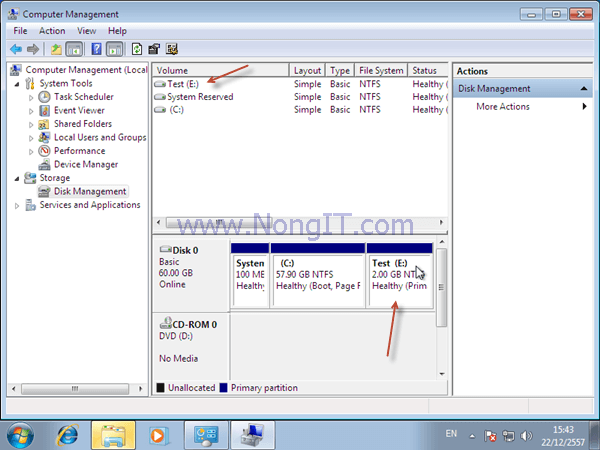Collapse the Storage tree node
600x450 pixels.
pyautogui.click(x=17, y=179)
